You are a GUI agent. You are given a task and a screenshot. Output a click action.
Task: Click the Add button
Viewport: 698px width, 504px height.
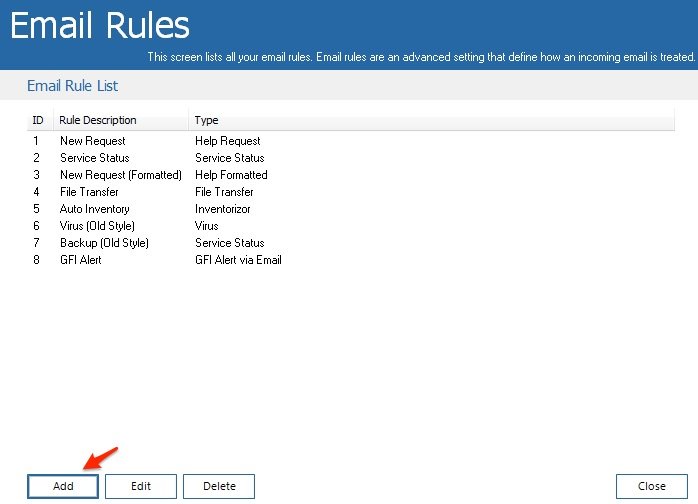pyautogui.click(x=63, y=486)
